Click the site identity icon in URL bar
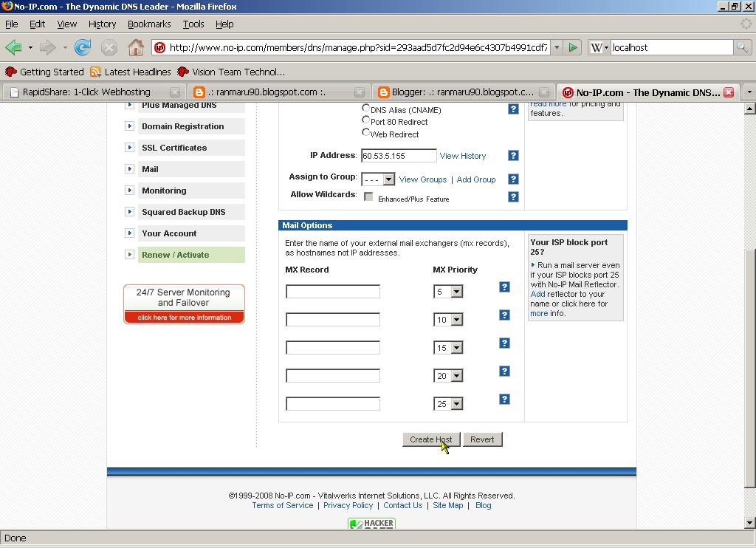The image size is (756, 548). click(x=159, y=47)
